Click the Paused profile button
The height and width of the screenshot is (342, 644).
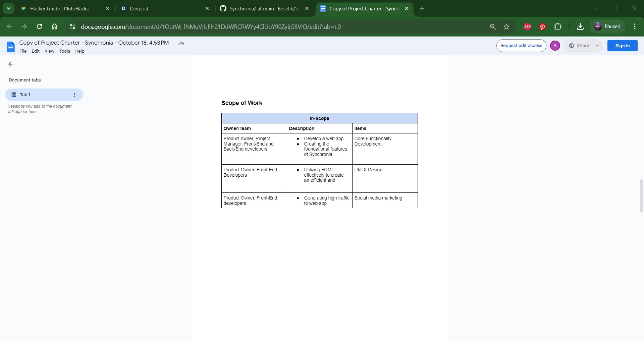pyautogui.click(x=607, y=26)
